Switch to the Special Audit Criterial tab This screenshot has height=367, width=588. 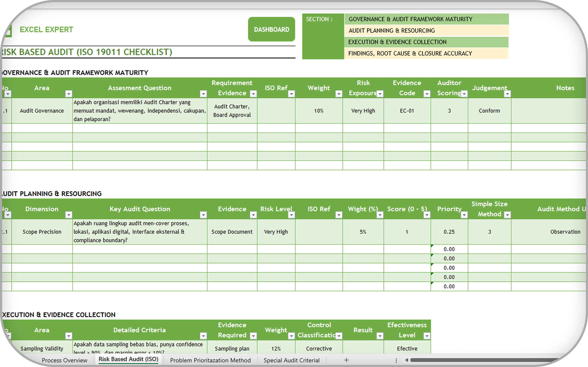[x=291, y=360]
